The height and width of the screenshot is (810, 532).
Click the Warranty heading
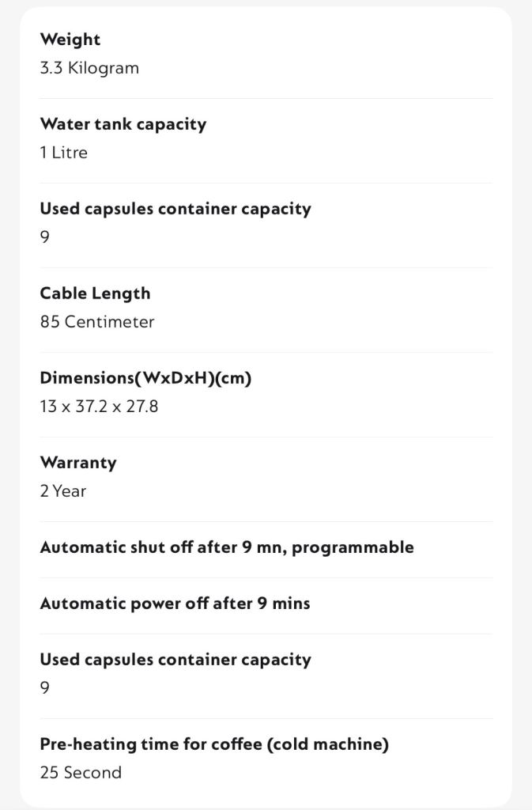(78, 463)
